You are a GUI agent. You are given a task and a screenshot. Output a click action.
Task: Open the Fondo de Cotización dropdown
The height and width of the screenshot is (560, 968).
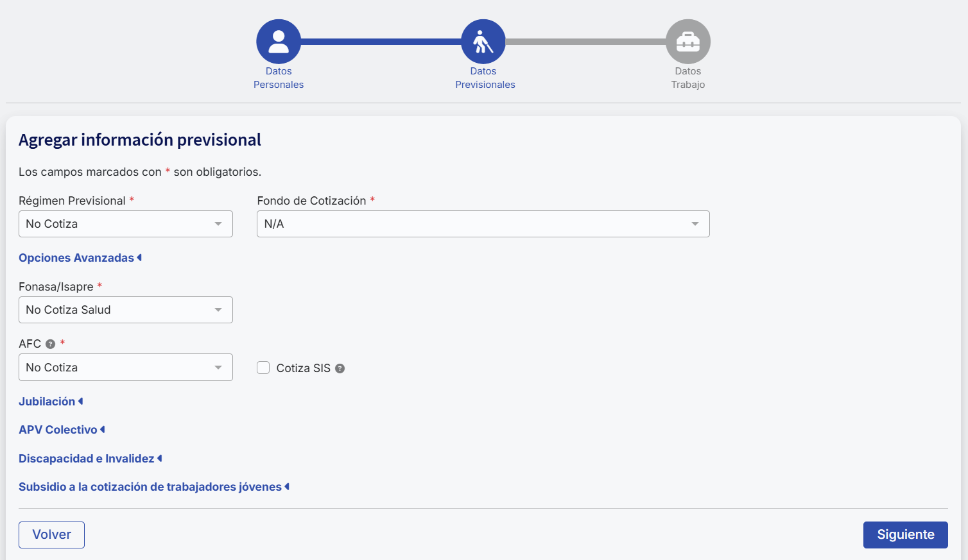pyautogui.click(x=483, y=224)
